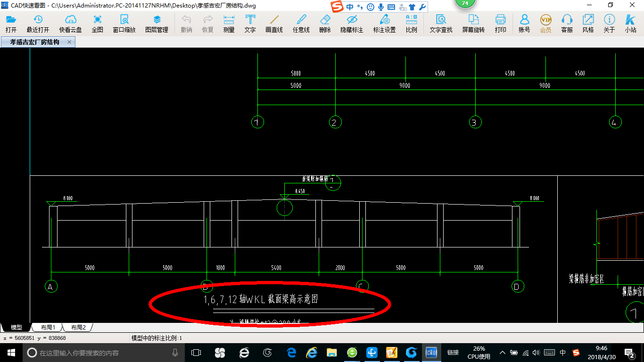The width and height of the screenshot is (644, 362).
Task: Switch to the 布局2 layout tab
Action: click(x=78, y=327)
